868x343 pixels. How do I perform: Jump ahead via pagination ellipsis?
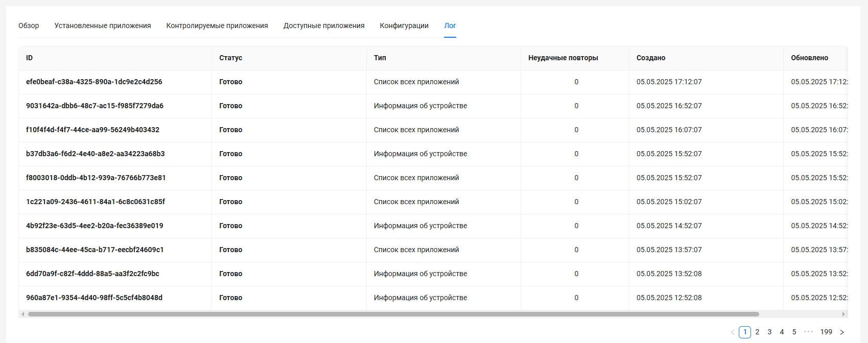tap(808, 332)
